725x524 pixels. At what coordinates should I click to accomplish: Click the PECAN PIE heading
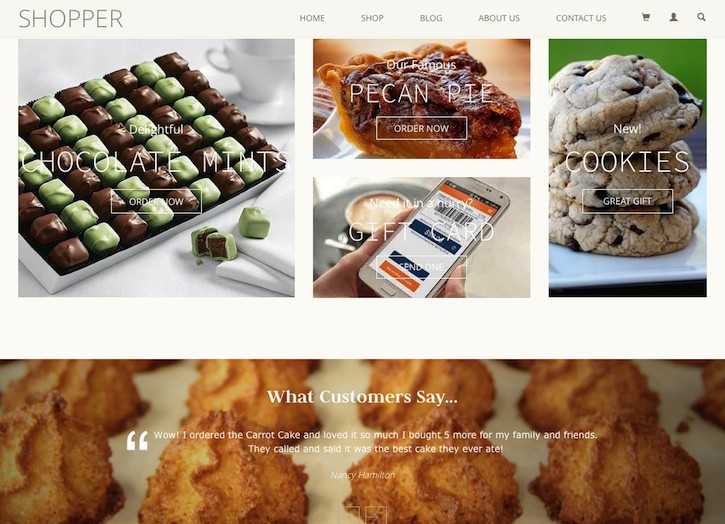coord(421,93)
